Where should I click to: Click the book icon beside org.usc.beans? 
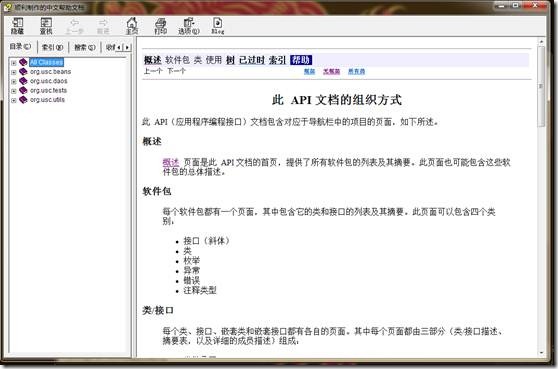tap(23, 72)
